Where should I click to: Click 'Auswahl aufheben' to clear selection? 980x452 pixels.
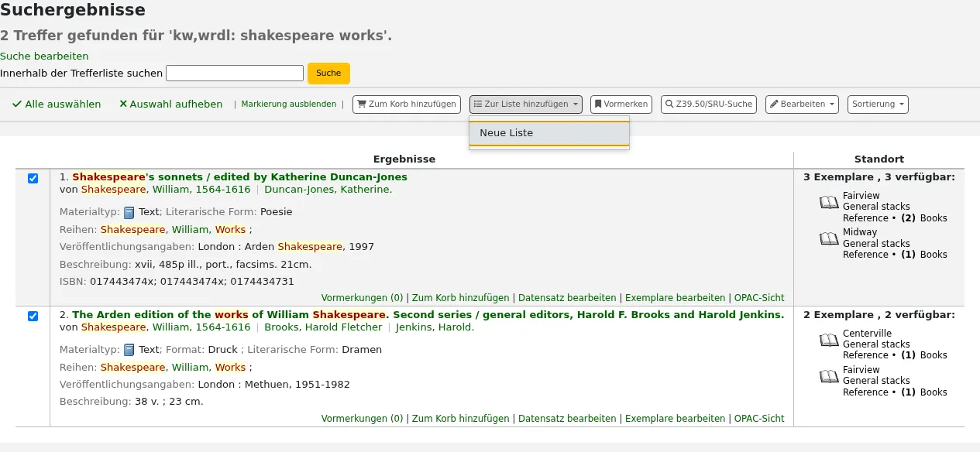coord(170,104)
